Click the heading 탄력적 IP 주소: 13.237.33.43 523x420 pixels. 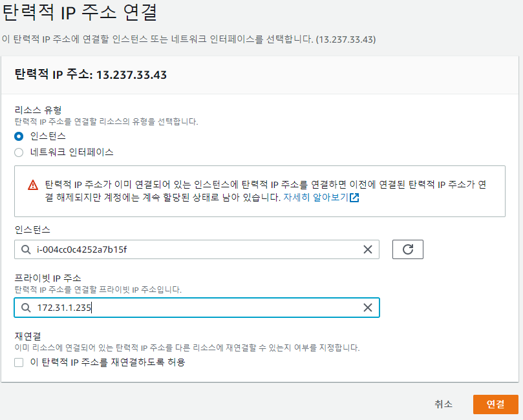tap(91, 74)
